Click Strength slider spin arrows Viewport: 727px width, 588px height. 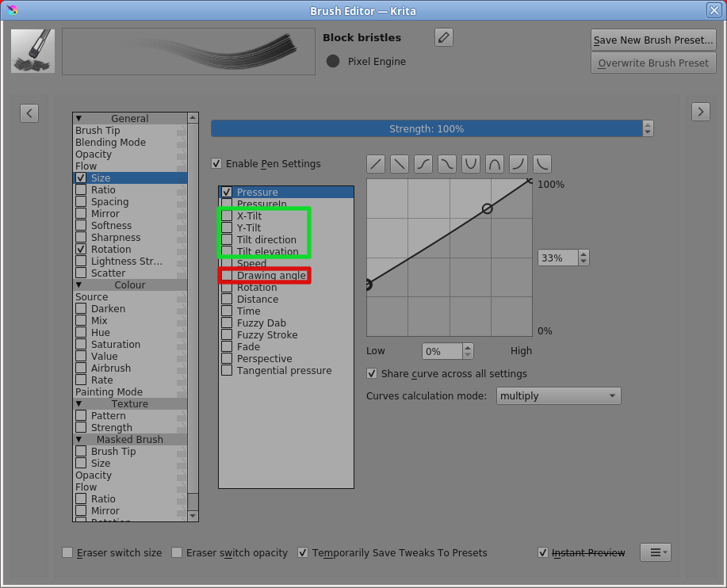click(648, 129)
